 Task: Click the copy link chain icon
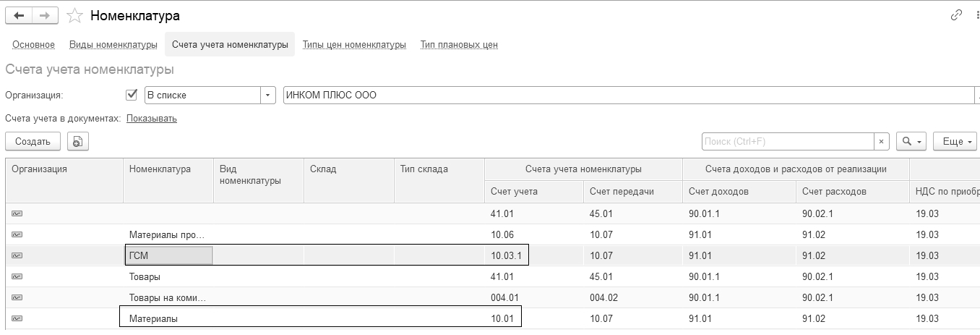click(x=956, y=15)
